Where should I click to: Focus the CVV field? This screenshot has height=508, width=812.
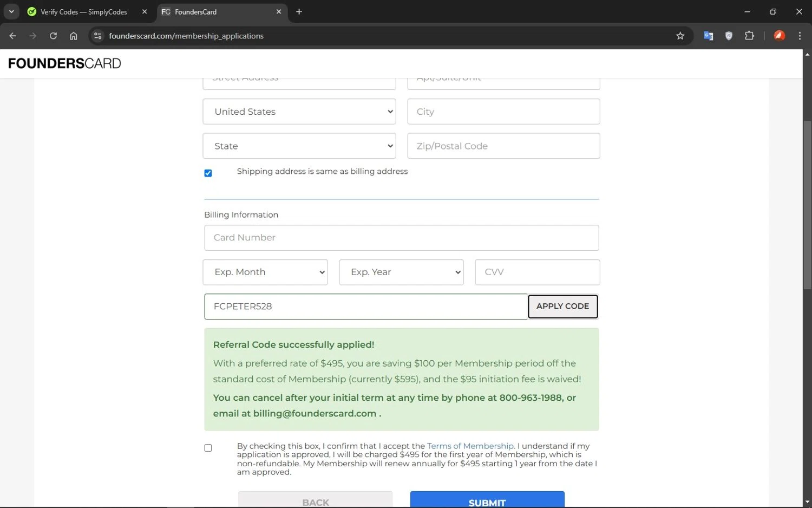click(x=538, y=272)
